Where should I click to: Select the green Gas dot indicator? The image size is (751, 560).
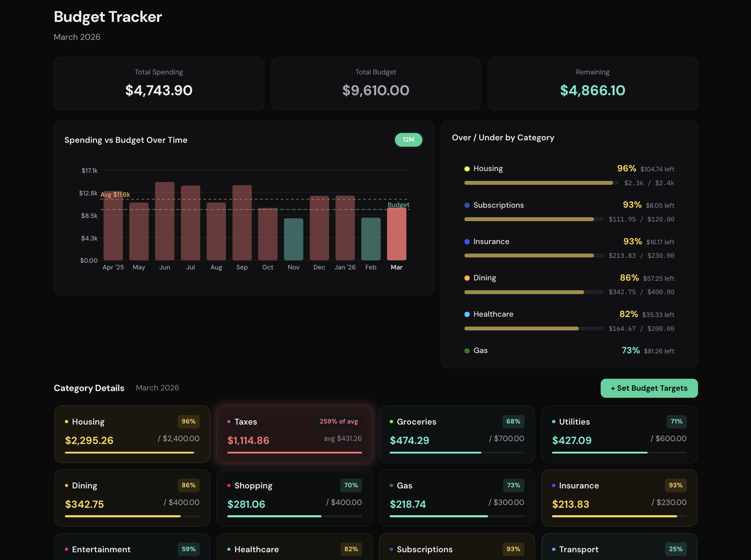pos(467,351)
